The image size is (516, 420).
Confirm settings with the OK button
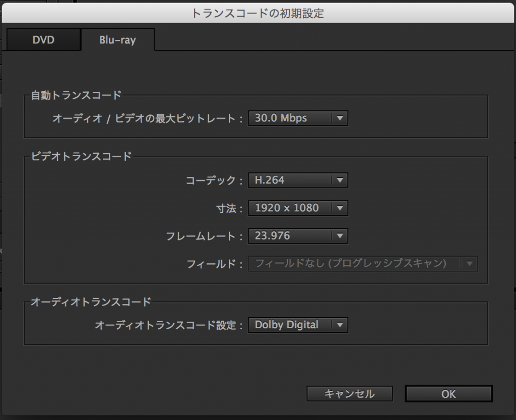pyautogui.click(x=448, y=394)
